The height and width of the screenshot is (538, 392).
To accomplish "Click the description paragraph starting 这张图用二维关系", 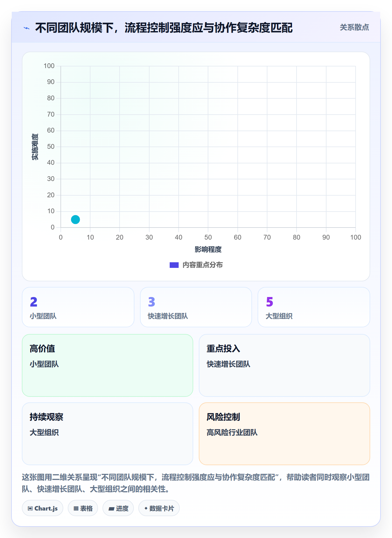I will point(196,483).
